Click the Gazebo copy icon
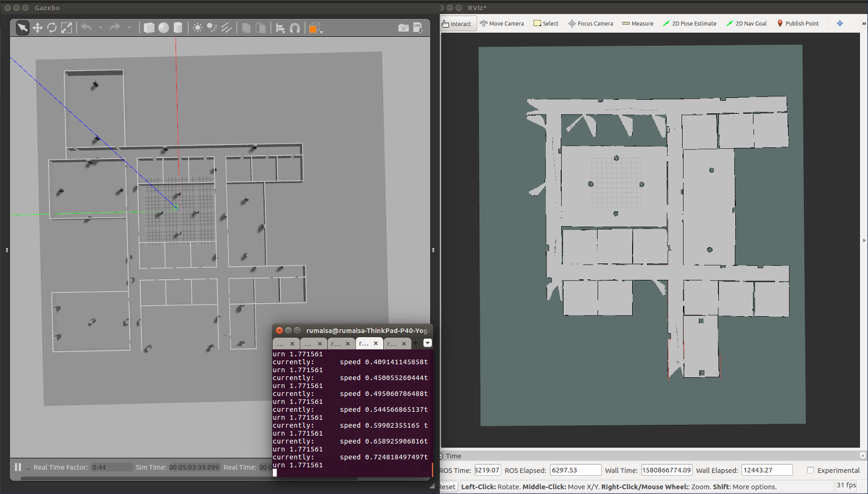This screenshot has height=494, width=868. pos(246,28)
